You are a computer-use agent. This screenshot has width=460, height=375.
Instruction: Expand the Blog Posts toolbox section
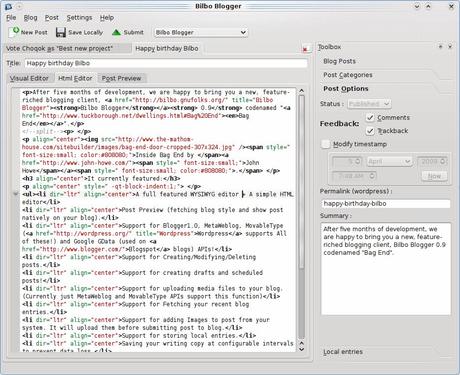click(339, 61)
